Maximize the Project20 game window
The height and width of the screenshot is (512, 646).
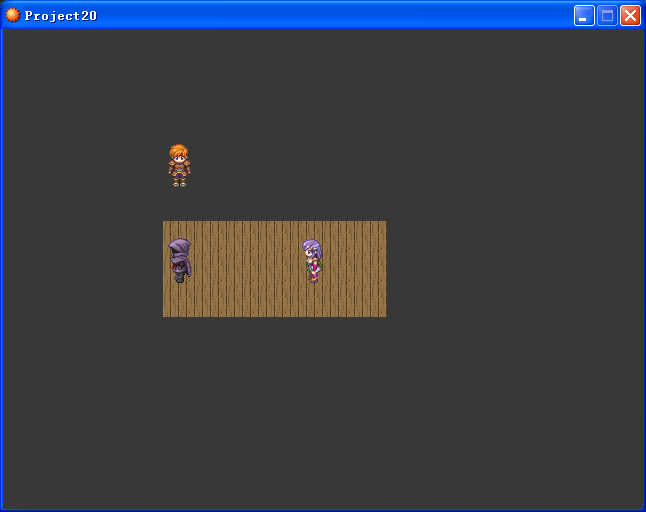click(607, 16)
